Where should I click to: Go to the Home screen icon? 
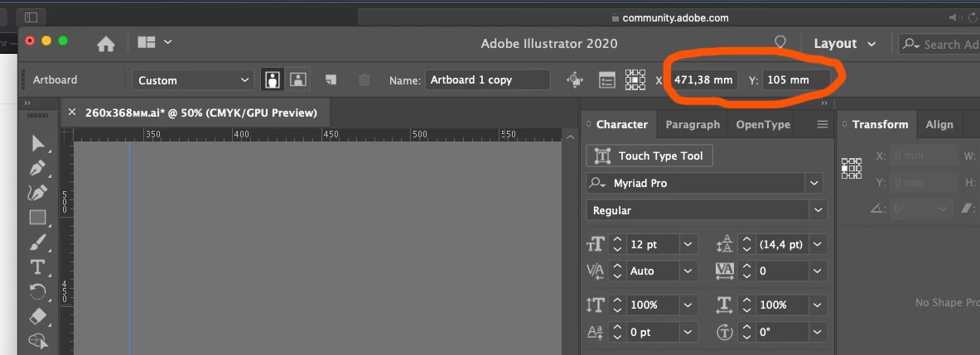pos(106,44)
